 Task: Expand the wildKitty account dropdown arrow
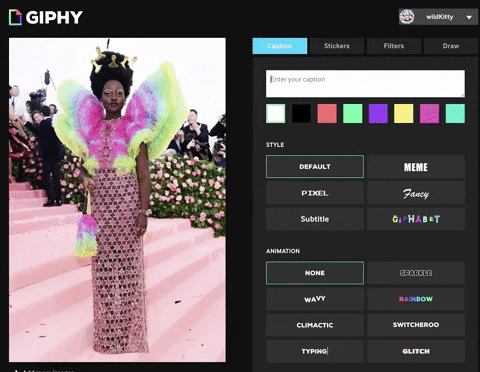(469, 17)
